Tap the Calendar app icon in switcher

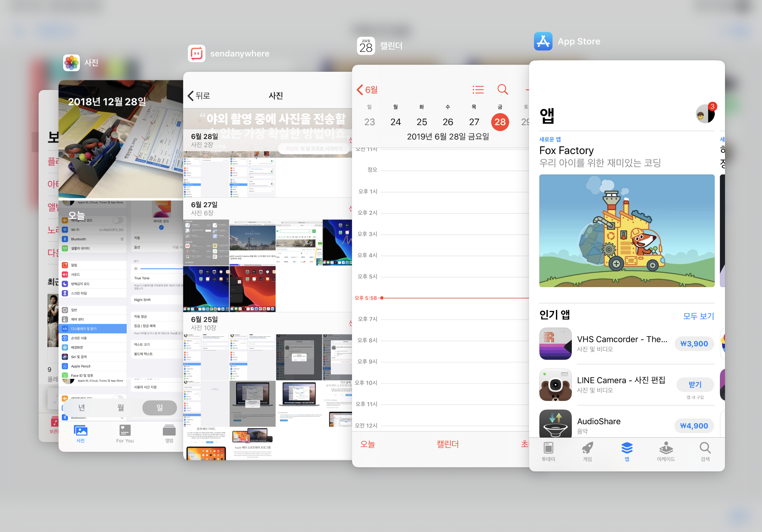coord(366,46)
